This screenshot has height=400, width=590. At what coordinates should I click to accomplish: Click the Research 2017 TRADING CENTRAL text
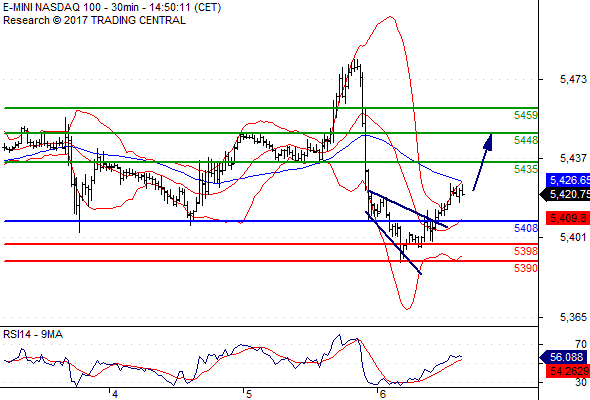(94, 20)
